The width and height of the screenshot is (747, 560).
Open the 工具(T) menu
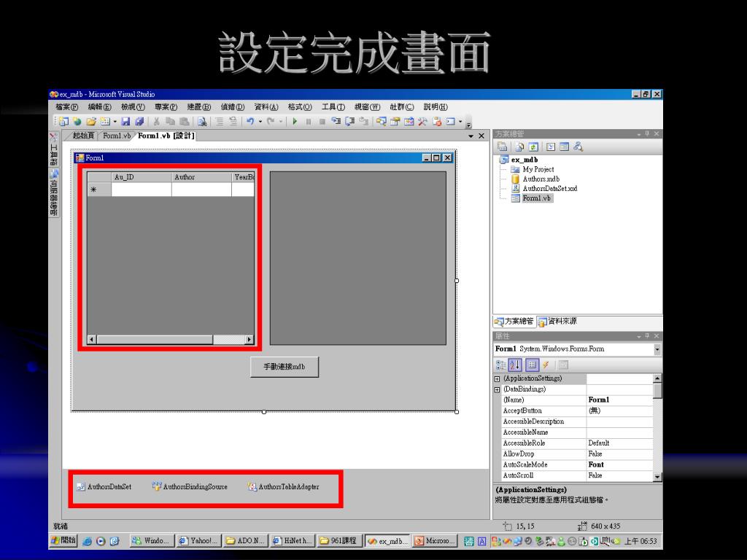pyautogui.click(x=333, y=107)
